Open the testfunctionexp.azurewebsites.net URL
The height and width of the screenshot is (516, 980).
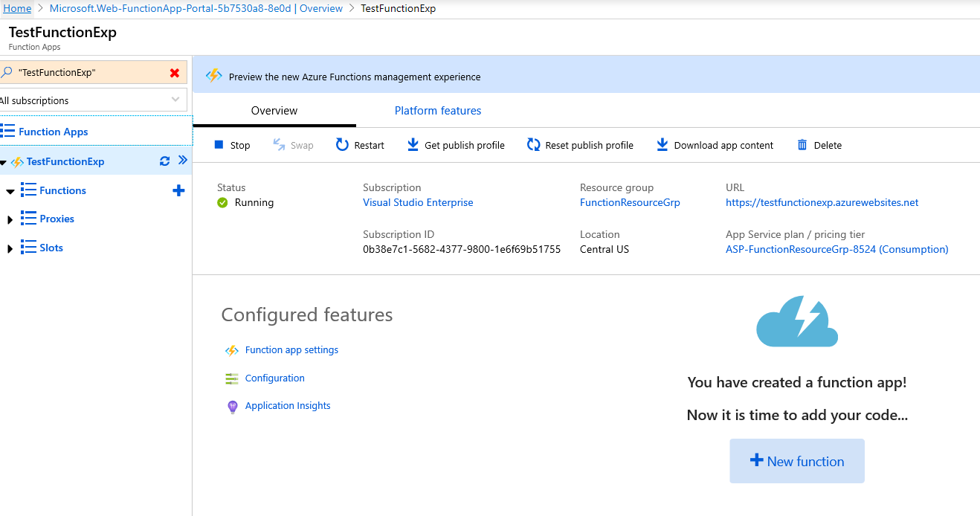(822, 202)
